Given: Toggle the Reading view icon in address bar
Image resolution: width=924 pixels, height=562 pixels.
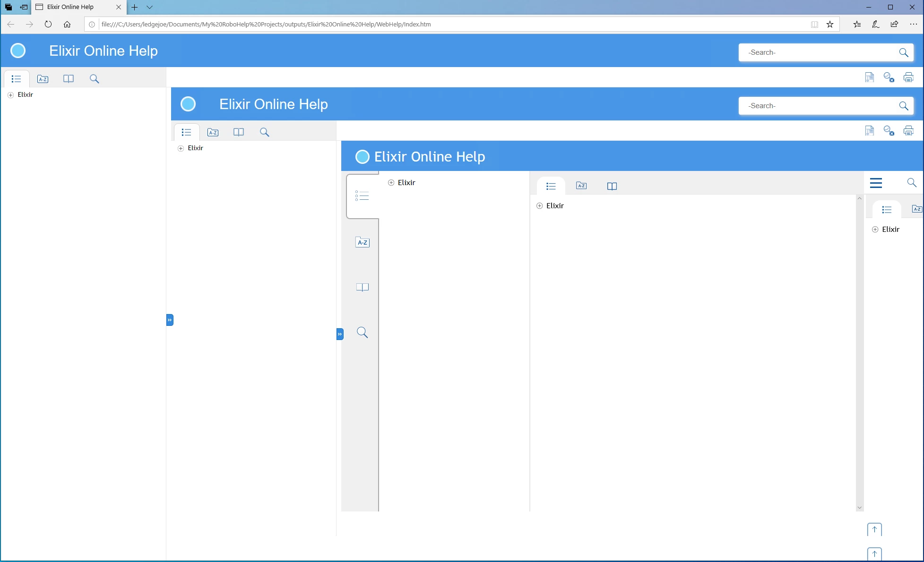Looking at the screenshot, I should [814, 24].
